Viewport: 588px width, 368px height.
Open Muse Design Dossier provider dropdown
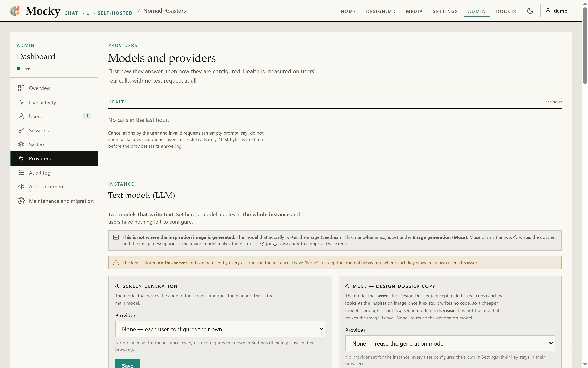(450, 343)
